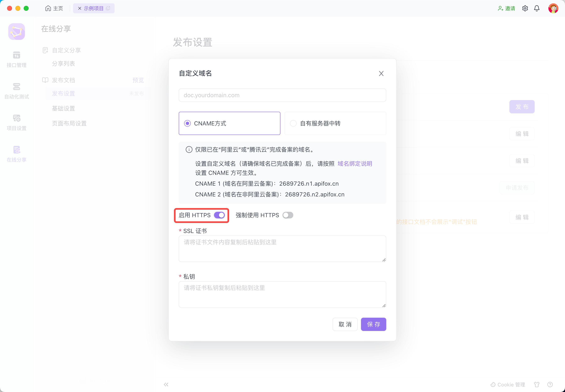Open the 自动化测试 sidebar section
Viewport: 565px width, 392px height.
point(16,91)
